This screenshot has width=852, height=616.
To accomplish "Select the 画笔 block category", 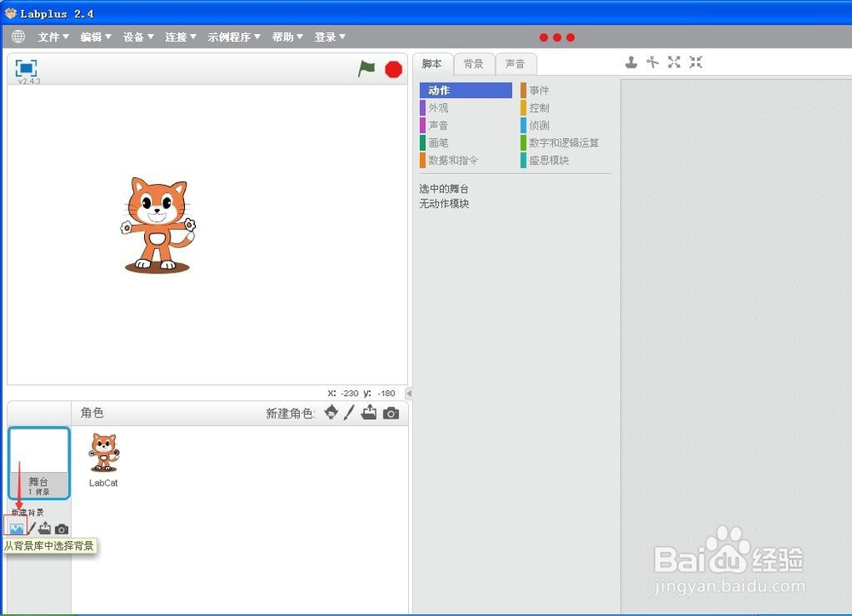I will coord(466,142).
